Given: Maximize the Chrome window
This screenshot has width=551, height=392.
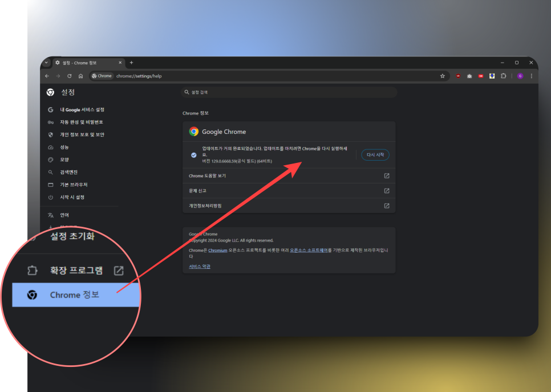Looking at the screenshot, I should pyautogui.click(x=517, y=63).
